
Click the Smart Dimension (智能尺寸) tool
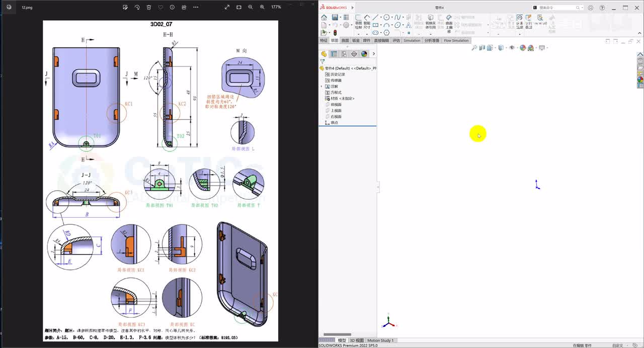367,21
